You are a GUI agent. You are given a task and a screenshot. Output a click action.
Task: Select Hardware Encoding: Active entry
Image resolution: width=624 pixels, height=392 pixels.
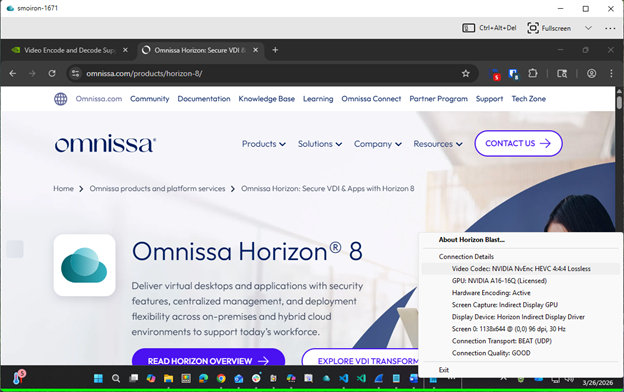(x=521, y=293)
